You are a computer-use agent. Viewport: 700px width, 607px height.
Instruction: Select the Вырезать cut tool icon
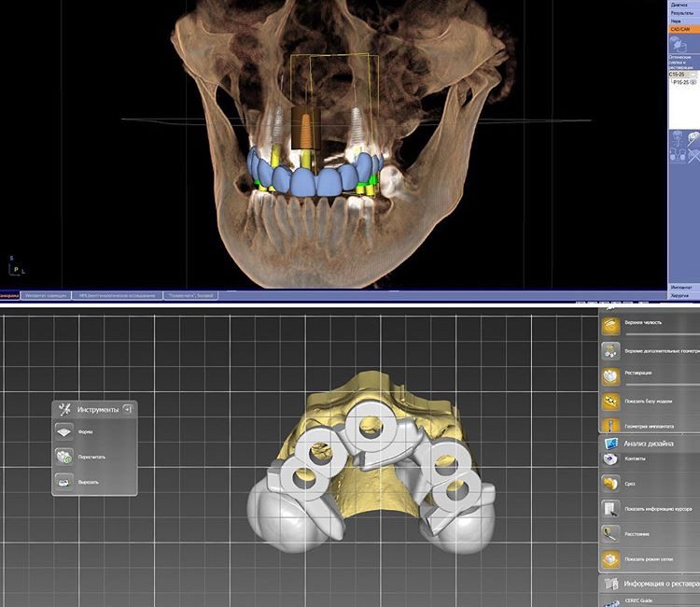click(x=64, y=482)
